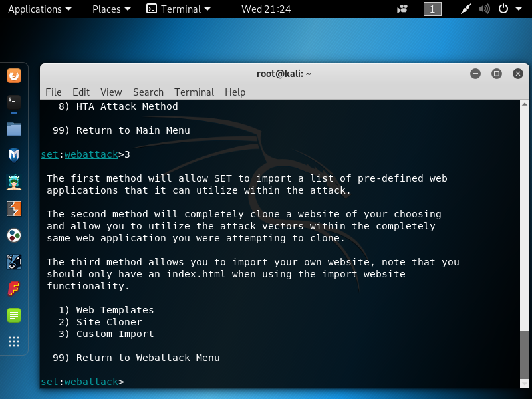Close the root@kali terminal window
The width and height of the screenshot is (532, 399).
(518, 74)
